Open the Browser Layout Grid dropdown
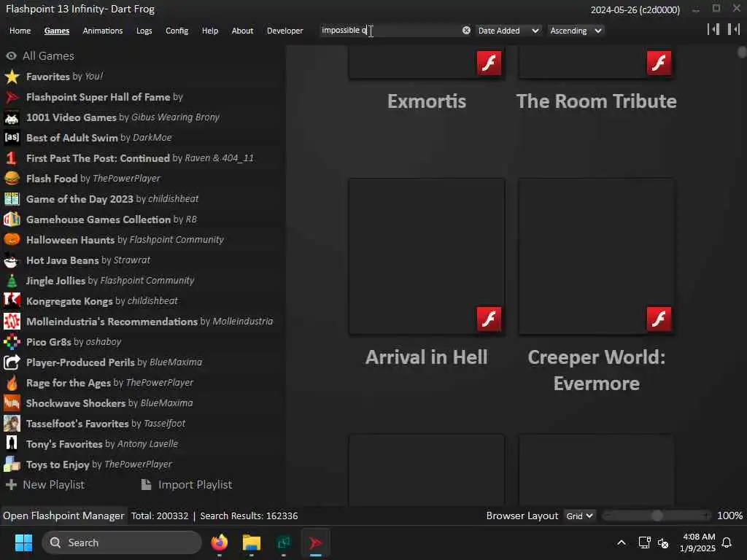 coord(578,516)
